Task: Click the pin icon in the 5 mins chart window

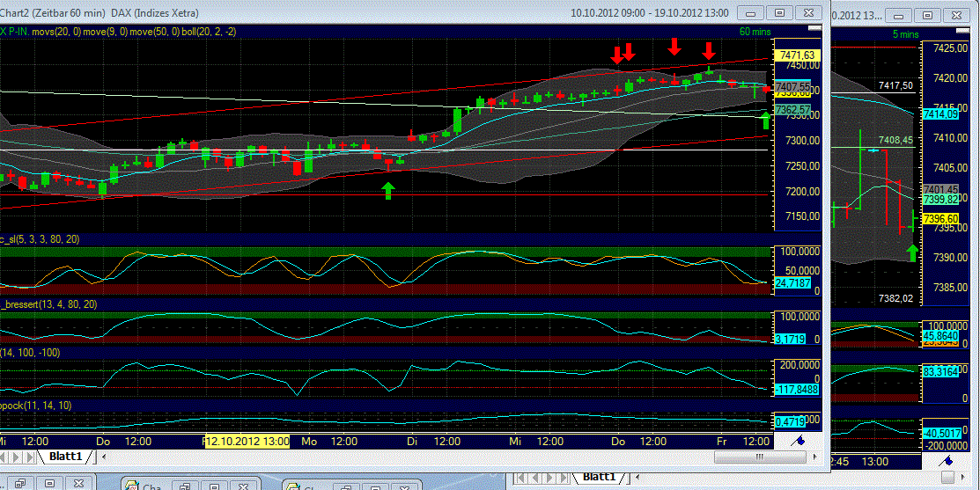Action: [x=947, y=461]
